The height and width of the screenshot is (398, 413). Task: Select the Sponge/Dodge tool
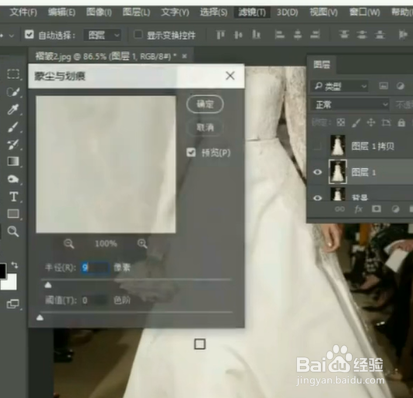pyautogui.click(x=13, y=179)
